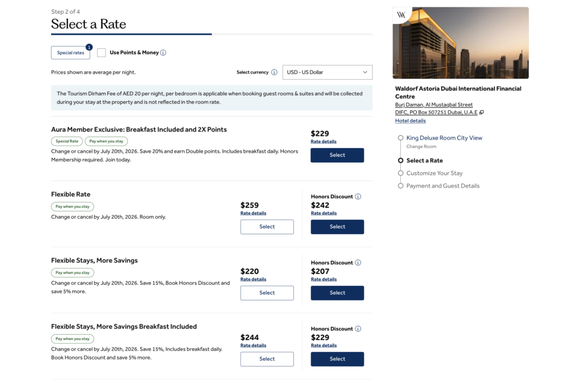Click the Step 2 of 4 label

[x=65, y=11]
